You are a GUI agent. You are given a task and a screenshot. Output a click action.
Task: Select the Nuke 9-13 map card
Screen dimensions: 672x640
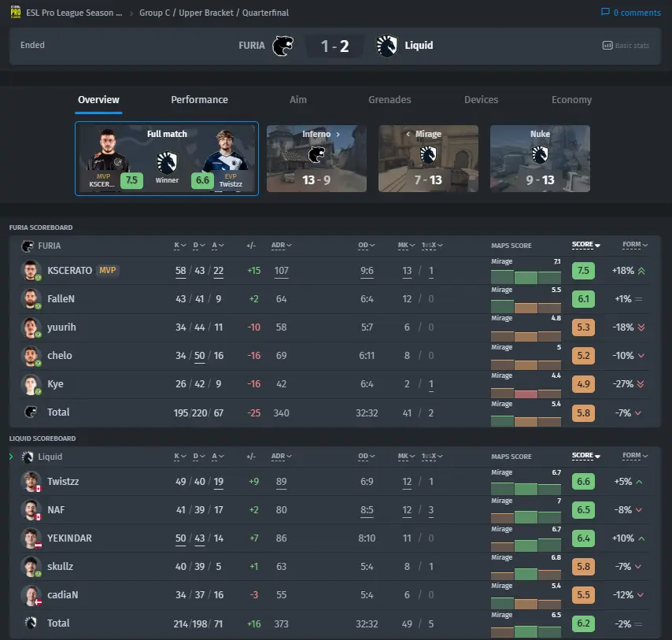click(x=540, y=158)
